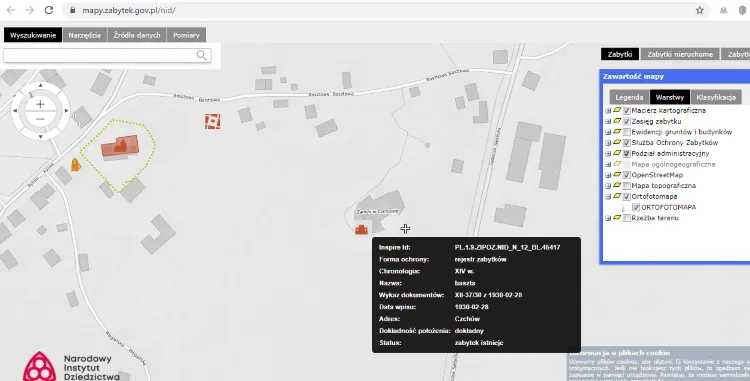Click the Narodowy Instytut Dziedzictwa logo
This screenshot has height=381, width=750.
click(71, 367)
